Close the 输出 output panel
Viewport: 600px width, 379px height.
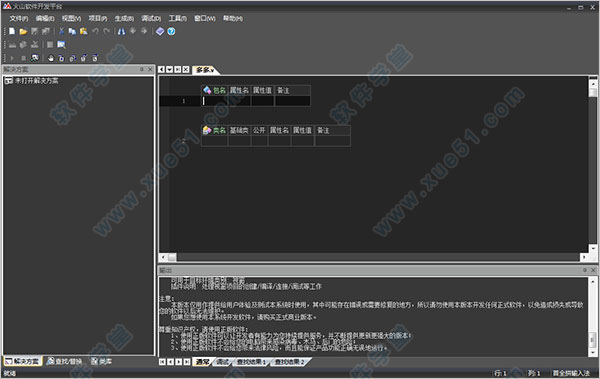coord(593,270)
